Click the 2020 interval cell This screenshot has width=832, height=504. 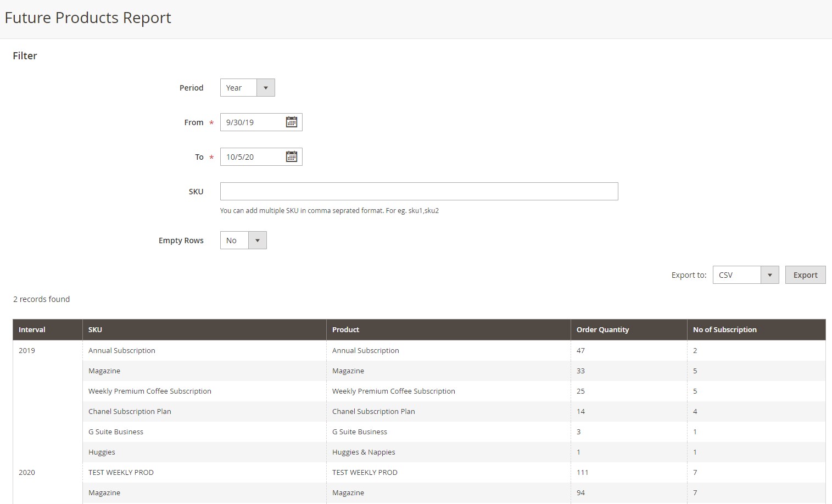27,473
